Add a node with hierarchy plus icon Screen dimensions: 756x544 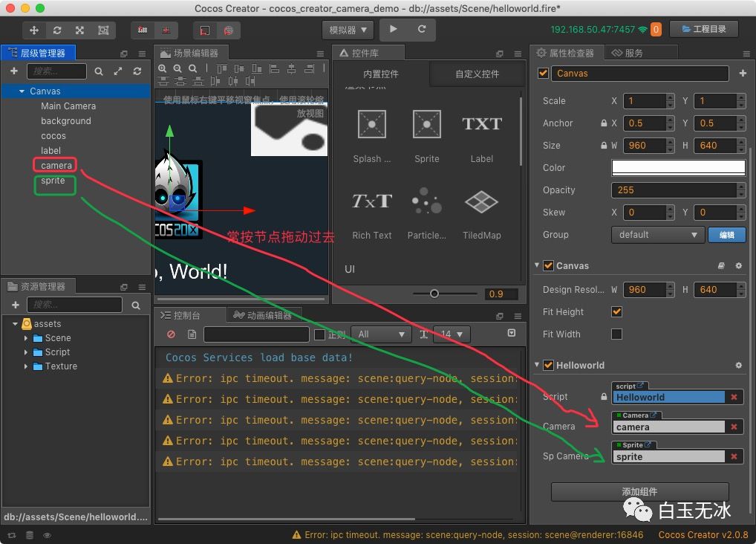(x=14, y=71)
